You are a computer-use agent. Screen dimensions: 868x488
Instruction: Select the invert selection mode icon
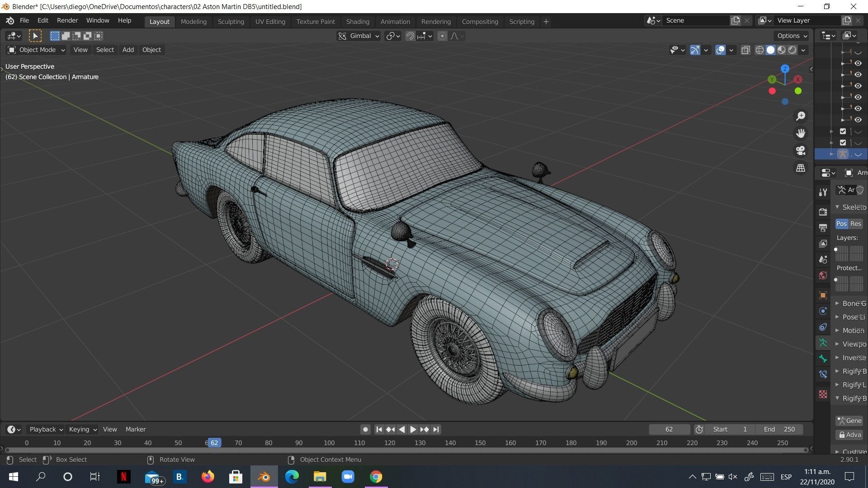87,36
